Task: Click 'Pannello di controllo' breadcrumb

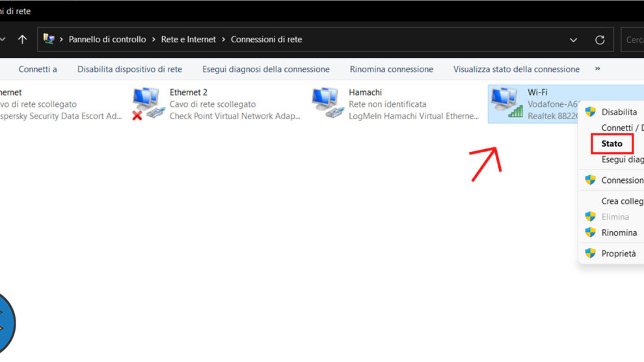Action: [107, 40]
